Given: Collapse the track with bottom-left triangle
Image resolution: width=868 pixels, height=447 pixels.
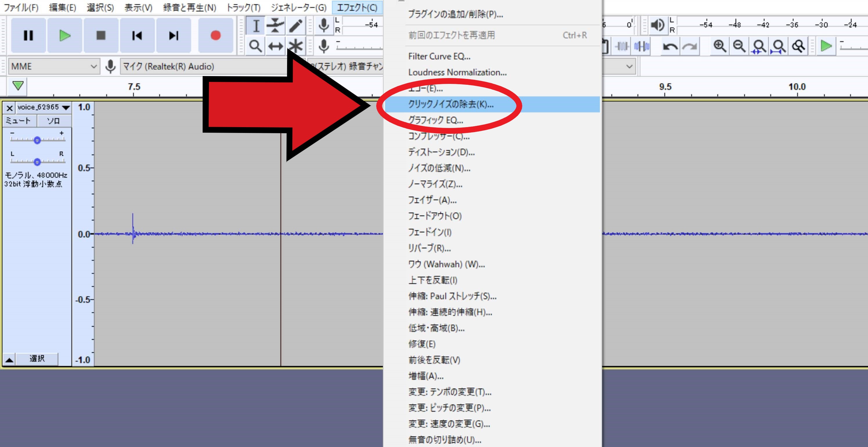Looking at the screenshot, I should 9,359.
